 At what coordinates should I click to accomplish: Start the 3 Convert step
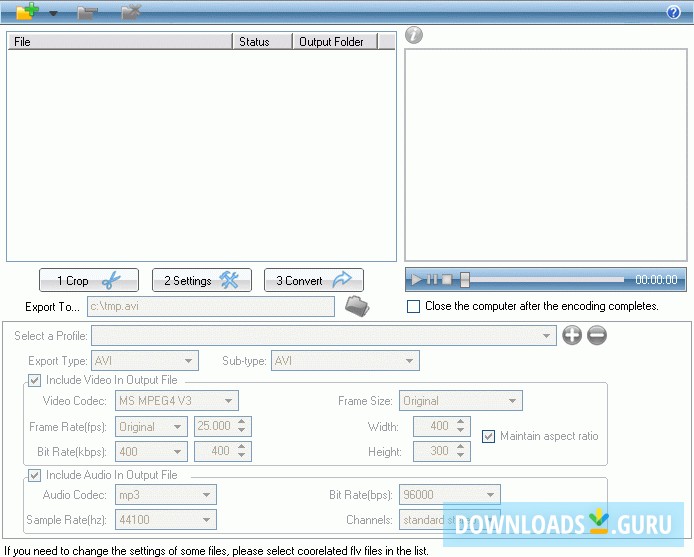pos(314,280)
